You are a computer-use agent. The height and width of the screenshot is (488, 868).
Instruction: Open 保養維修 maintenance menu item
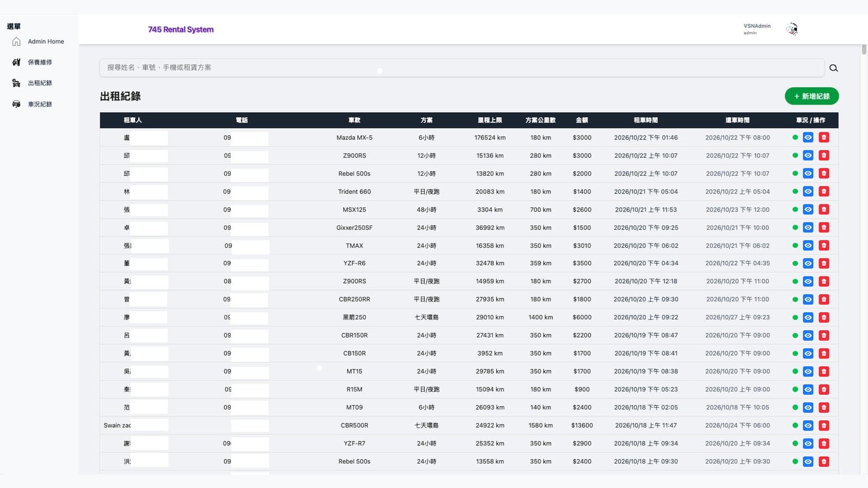[x=40, y=62]
